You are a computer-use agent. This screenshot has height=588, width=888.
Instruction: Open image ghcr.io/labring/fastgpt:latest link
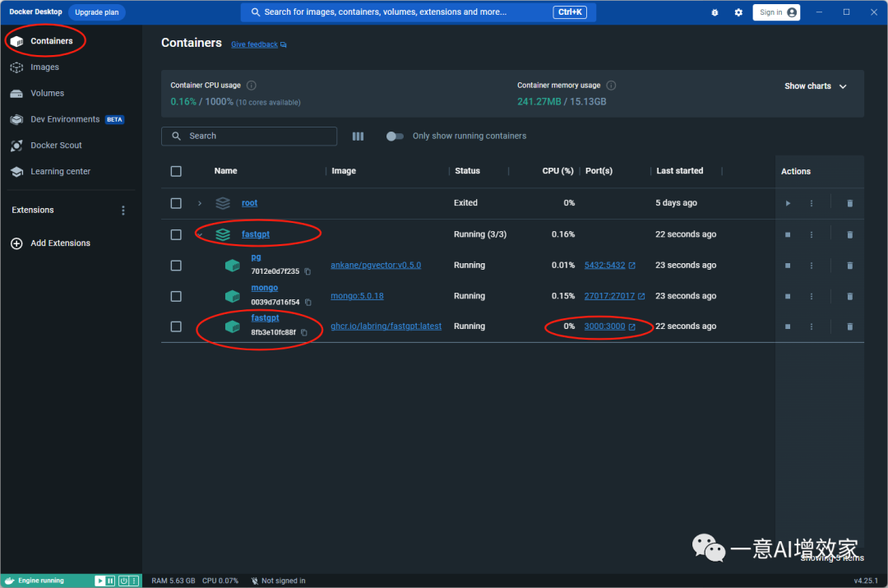coord(386,326)
